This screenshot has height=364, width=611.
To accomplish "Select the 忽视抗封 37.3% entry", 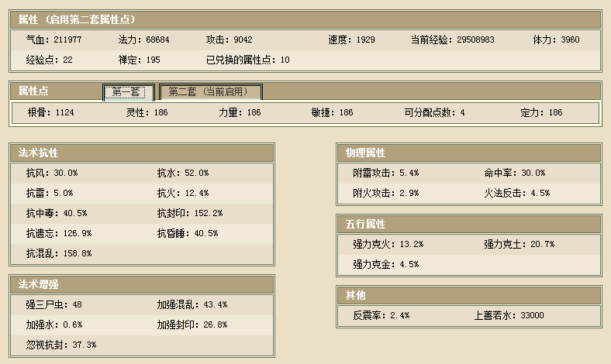I will click(61, 345).
